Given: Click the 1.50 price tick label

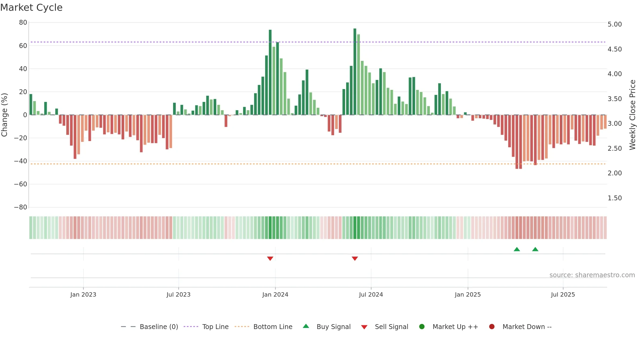Looking at the screenshot, I should [x=615, y=198].
